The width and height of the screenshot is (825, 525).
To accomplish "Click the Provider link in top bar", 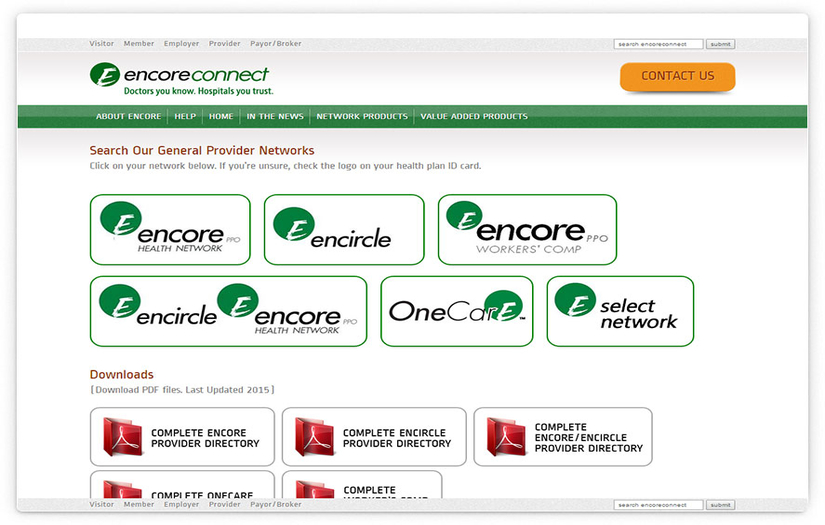I will pyautogui.click(x=225, y=44).
